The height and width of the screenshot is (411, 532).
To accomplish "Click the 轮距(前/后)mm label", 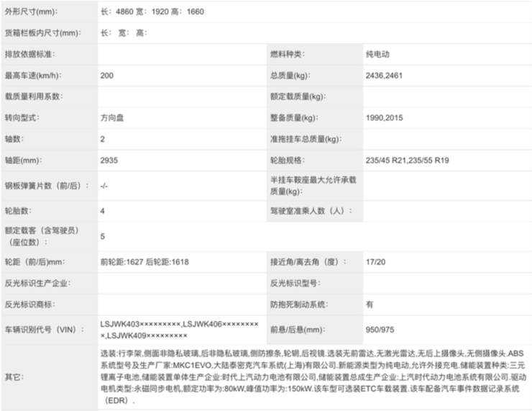I will click(x=35, y=262).
